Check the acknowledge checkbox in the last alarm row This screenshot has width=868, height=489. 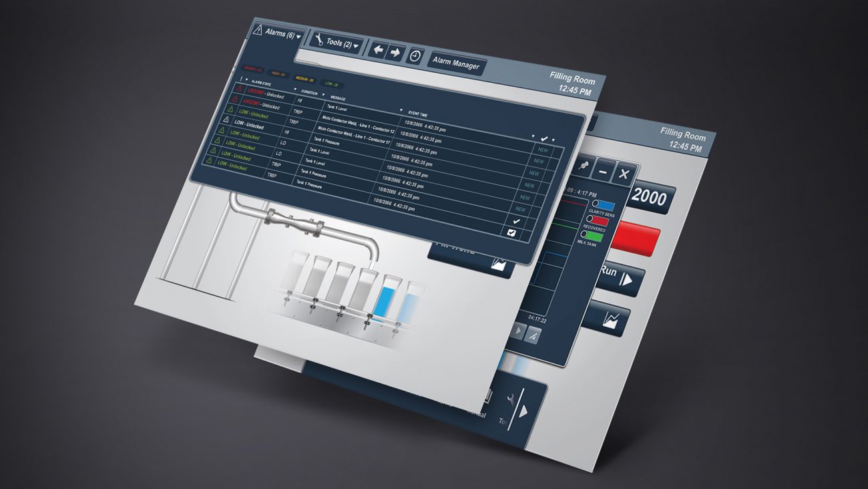click(x=511, y=232)
